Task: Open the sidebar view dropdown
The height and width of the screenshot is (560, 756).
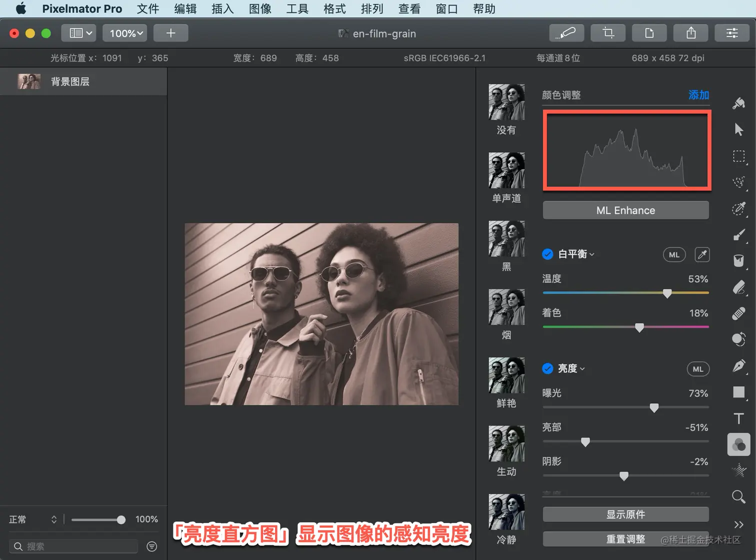Action: (79, 33)
